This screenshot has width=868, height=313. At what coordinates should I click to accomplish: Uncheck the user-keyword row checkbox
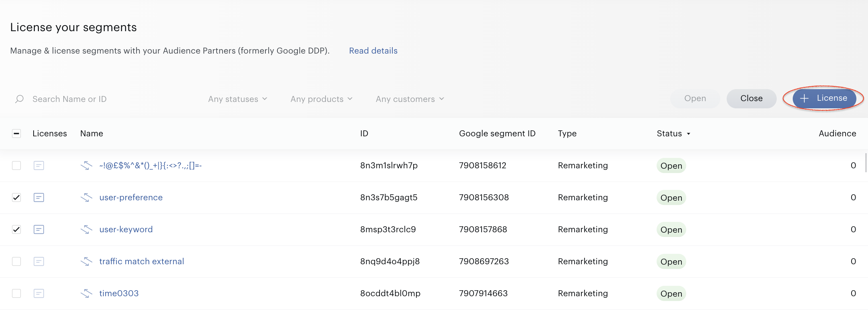[x=16, y=229]
